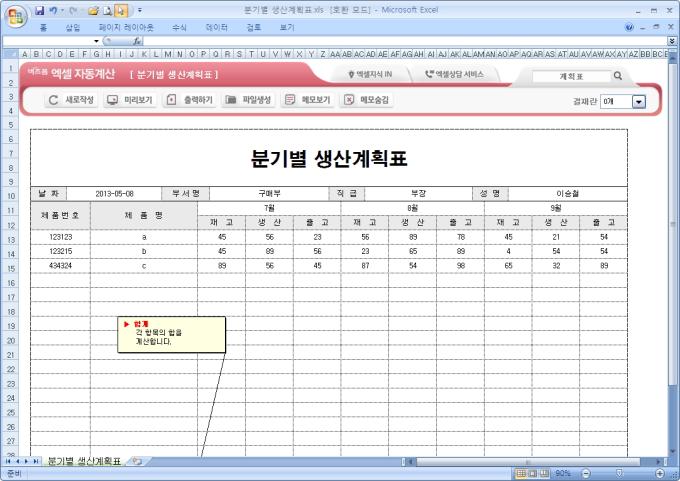Open the Name Box dropdown arrow
680x481 pixels.
96,41
